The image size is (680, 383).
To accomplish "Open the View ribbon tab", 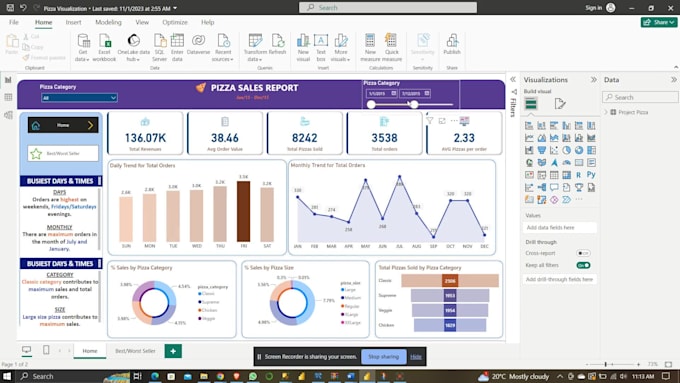I will 142,22.
